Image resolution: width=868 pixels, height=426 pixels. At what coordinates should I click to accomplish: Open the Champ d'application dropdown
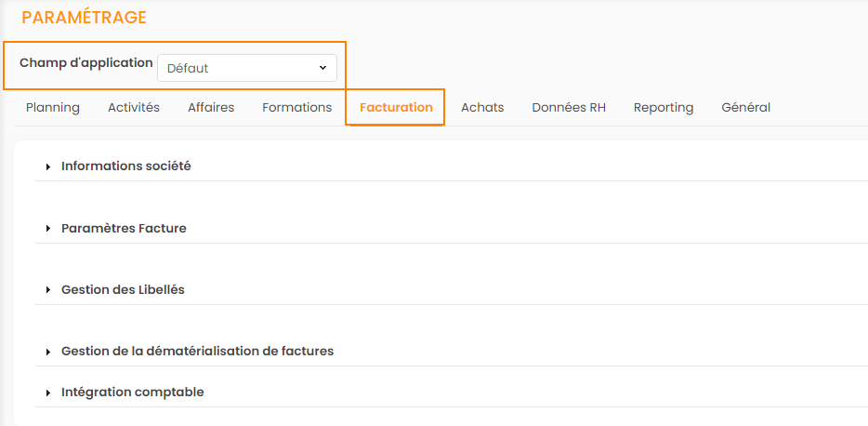(246, 68)
